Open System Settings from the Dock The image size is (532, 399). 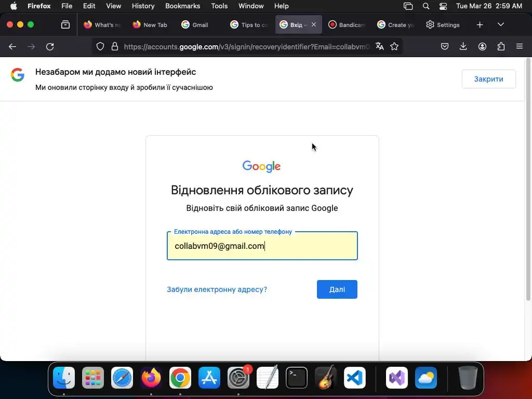(x=238, y=378)
